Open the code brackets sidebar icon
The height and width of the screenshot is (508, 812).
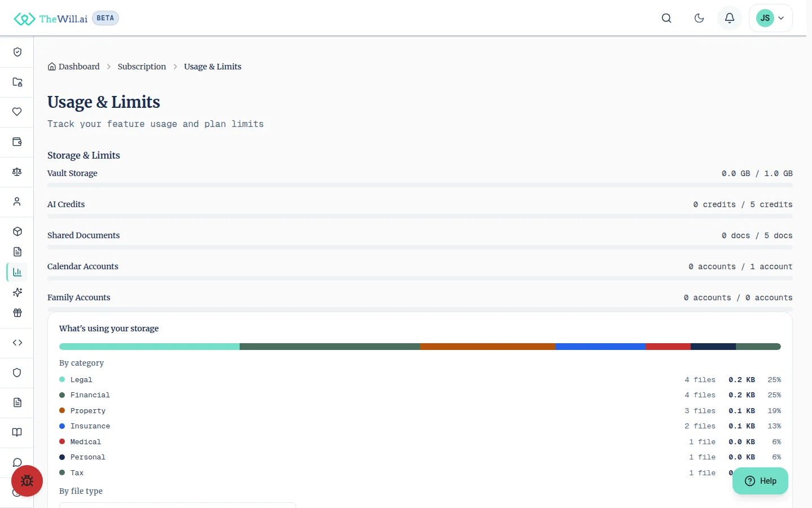point(17,343)
